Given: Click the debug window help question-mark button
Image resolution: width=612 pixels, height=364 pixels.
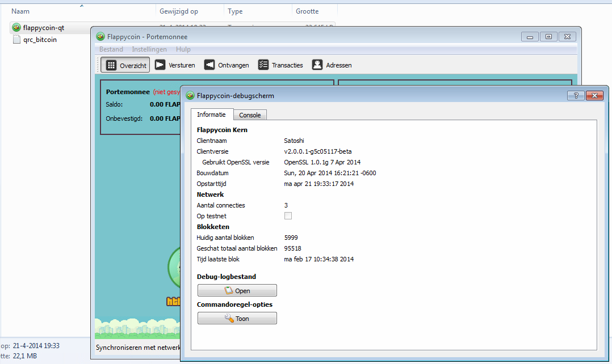Looking at the screenshot, I should point(576,95).
